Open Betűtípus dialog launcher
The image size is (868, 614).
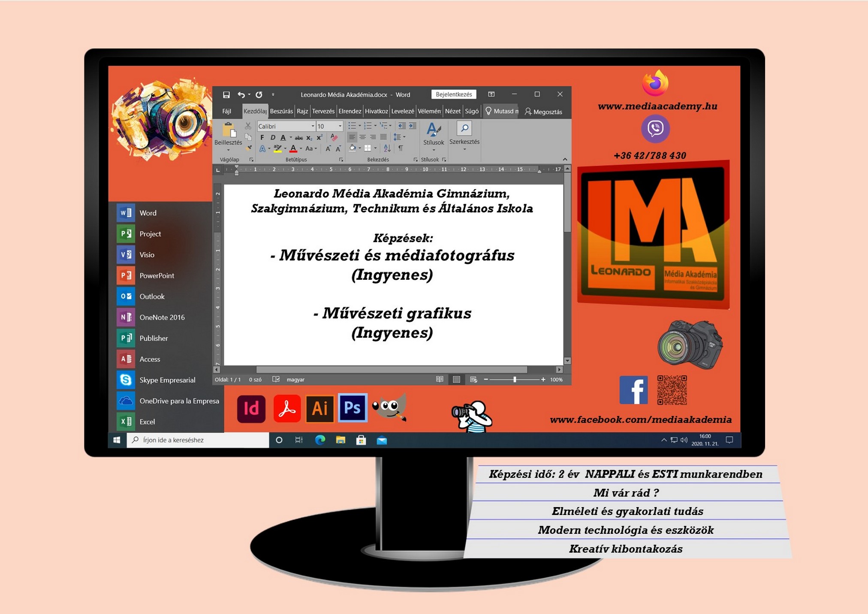(x=341, y=160)
